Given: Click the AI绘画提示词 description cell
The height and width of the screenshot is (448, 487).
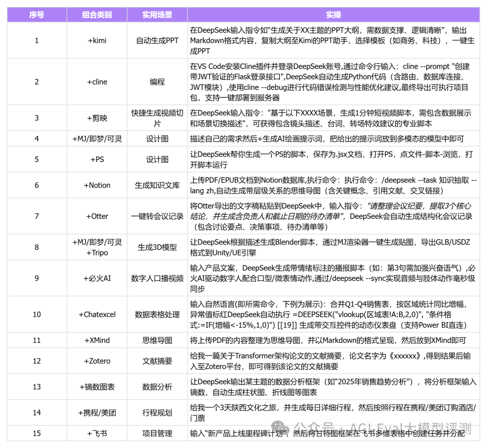Looking at the screenshot, I should (x=334, y=139).
